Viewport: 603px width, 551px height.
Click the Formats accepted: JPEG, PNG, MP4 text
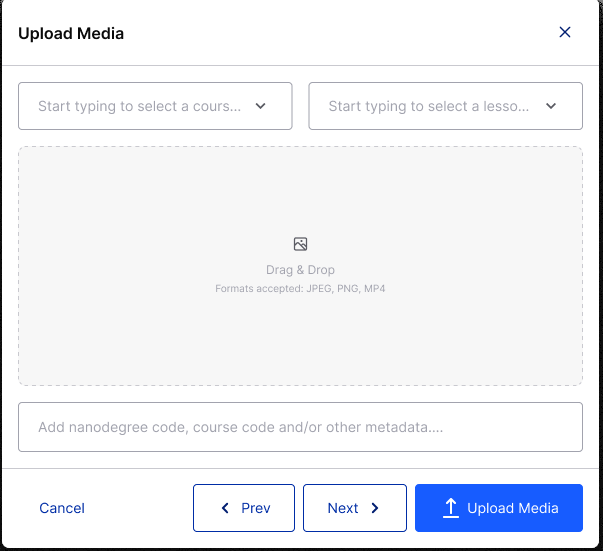coord(300,288)
